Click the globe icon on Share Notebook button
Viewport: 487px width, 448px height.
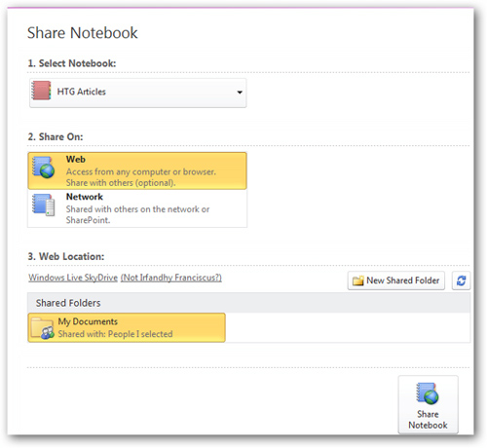tap(428, 393)
